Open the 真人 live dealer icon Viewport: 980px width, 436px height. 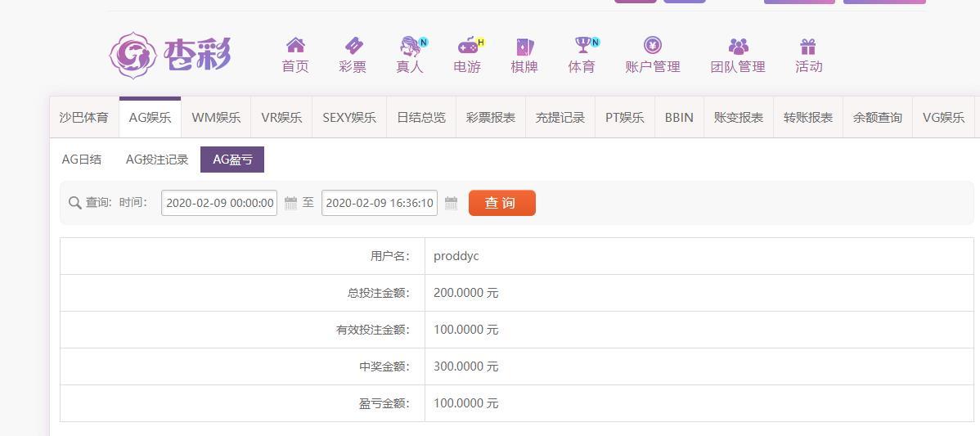pyautogui.click(x=410, y=46)
